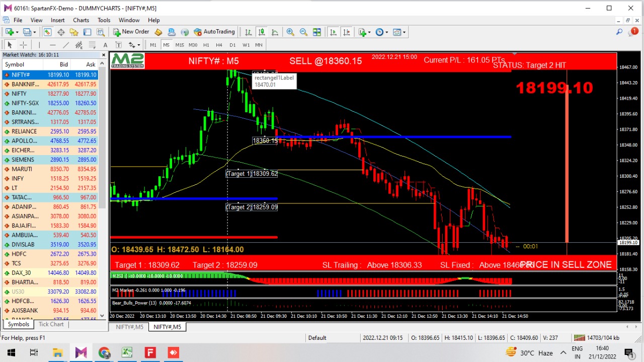The image size is (644, 362).
Task: Switch timeframe to H4
Action: pos(219,45)
